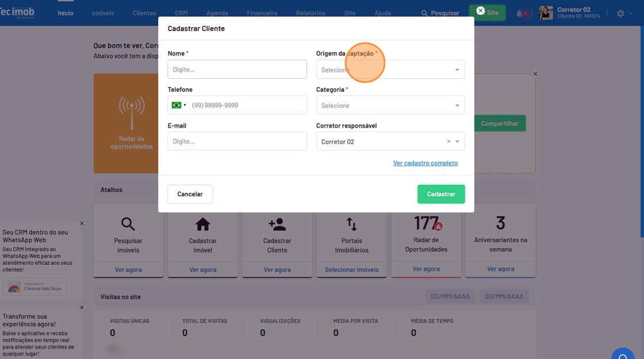Screen dimensions: 644x359
Task: Clear Corretor 02 with the x icon
Action: pos(448,141)
